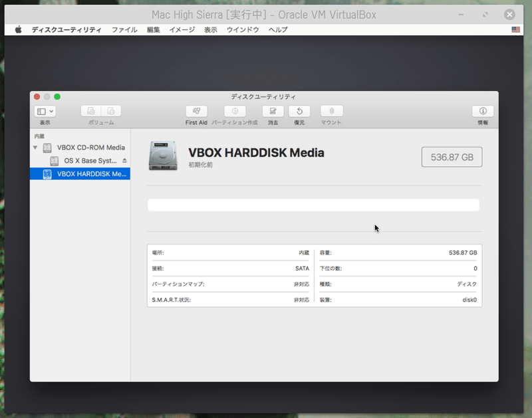
Task: Select OS X Base System volume
Action: coord(90,161)
